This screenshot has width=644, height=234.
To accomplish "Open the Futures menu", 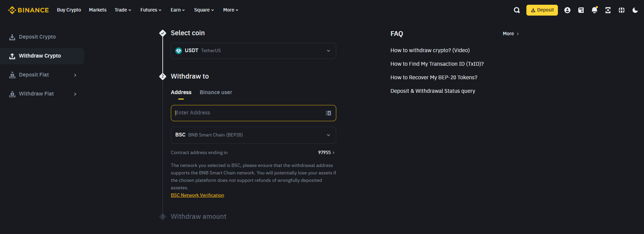I will [x=151, y=10].
